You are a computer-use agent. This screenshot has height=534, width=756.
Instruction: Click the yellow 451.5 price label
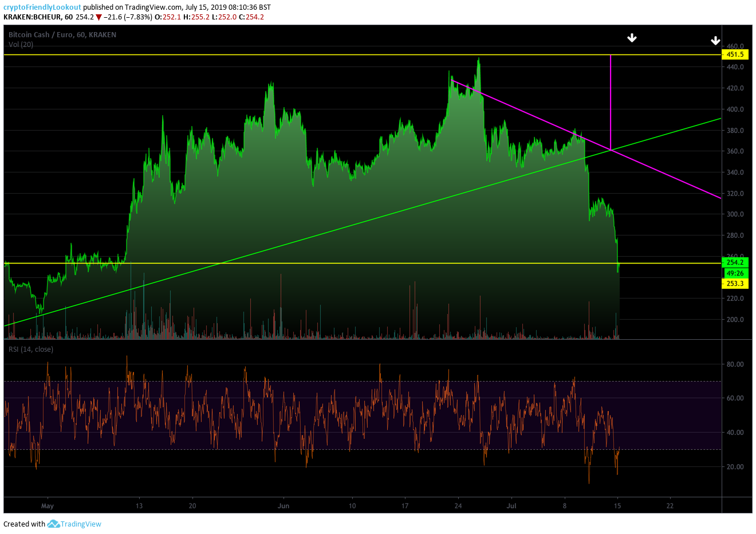(735, 54)
